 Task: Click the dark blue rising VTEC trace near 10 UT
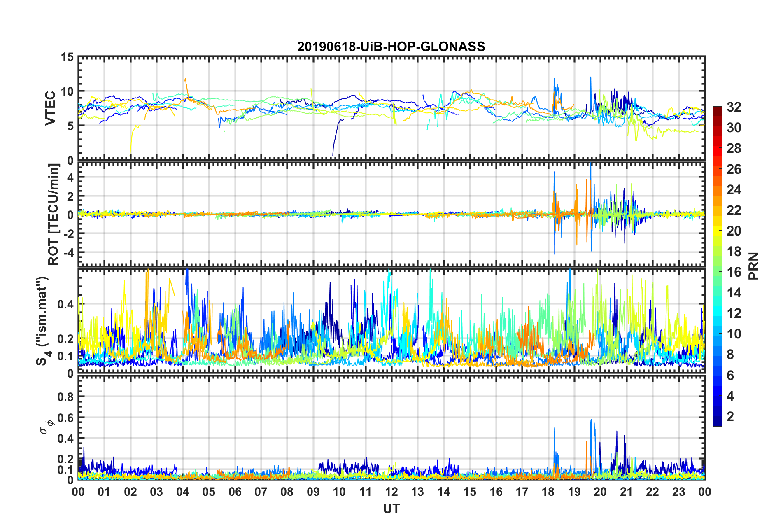[336, 135]
